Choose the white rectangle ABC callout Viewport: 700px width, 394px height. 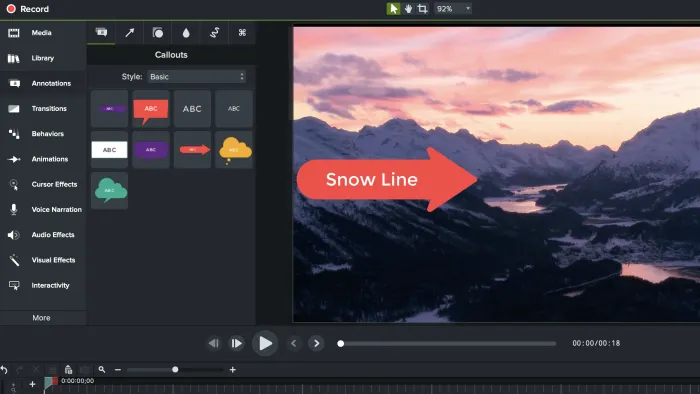(x=109, y=150)
